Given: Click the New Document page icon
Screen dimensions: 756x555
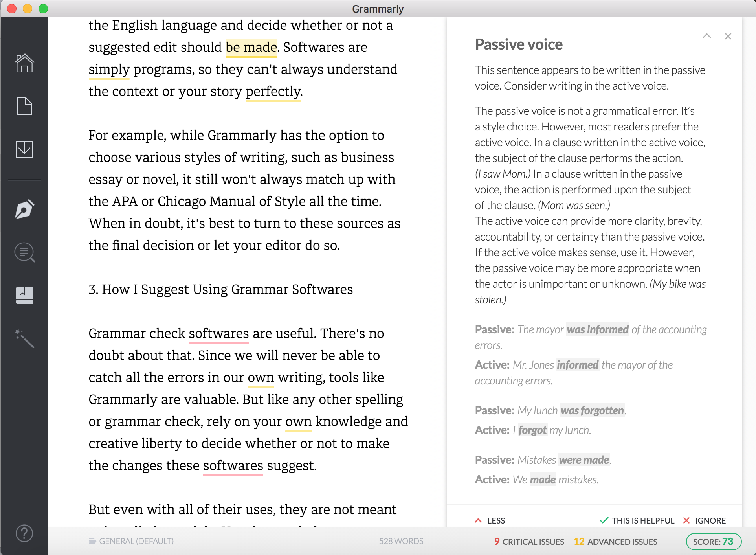Looking at the screenshot, I should [x=24, y=106].
